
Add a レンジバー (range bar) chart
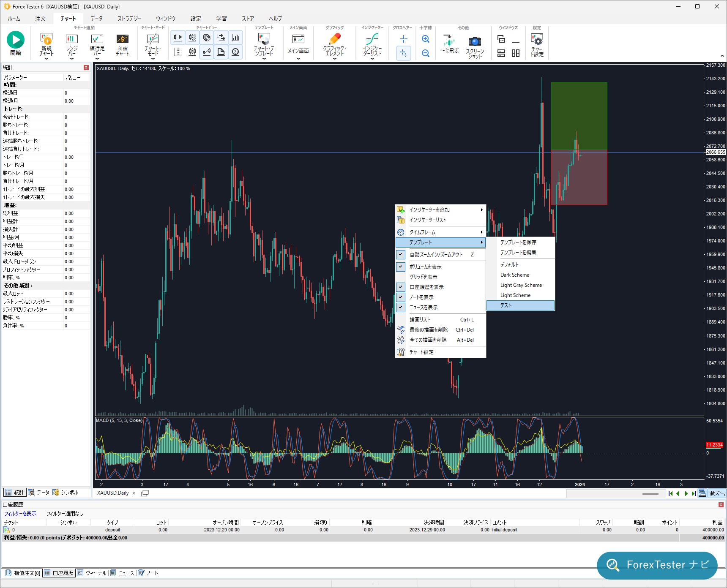pos(72,44)
